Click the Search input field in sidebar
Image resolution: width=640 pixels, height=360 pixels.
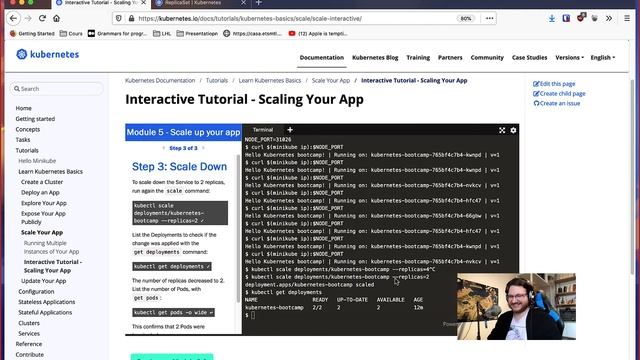click(x=57, y=89)
